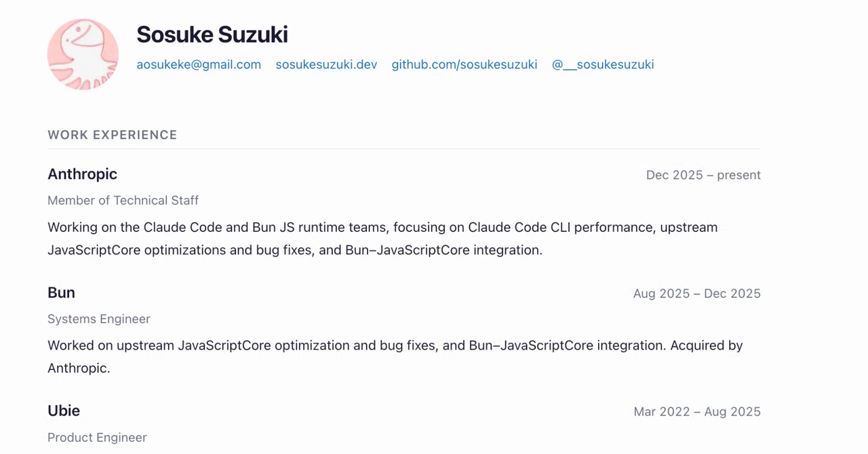This screenshot has height=454, width=868.
Task: Open the @__sosukesuzuki social handle link
Action: pyautogui.click(x=603, y=64)
